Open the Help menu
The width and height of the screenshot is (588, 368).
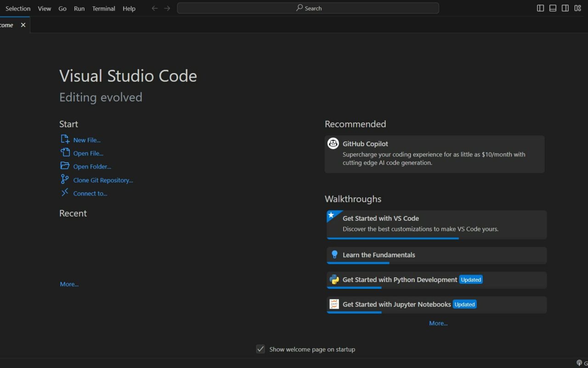pyautogui.click(x=129, y=8)
